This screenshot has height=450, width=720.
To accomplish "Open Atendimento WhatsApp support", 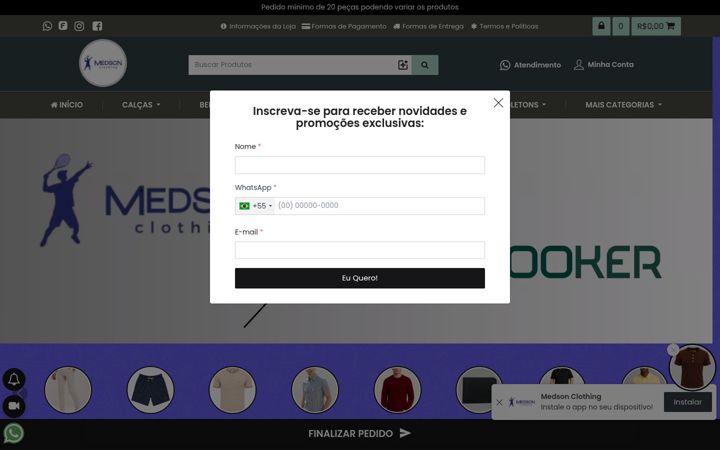I will [530, 65].
